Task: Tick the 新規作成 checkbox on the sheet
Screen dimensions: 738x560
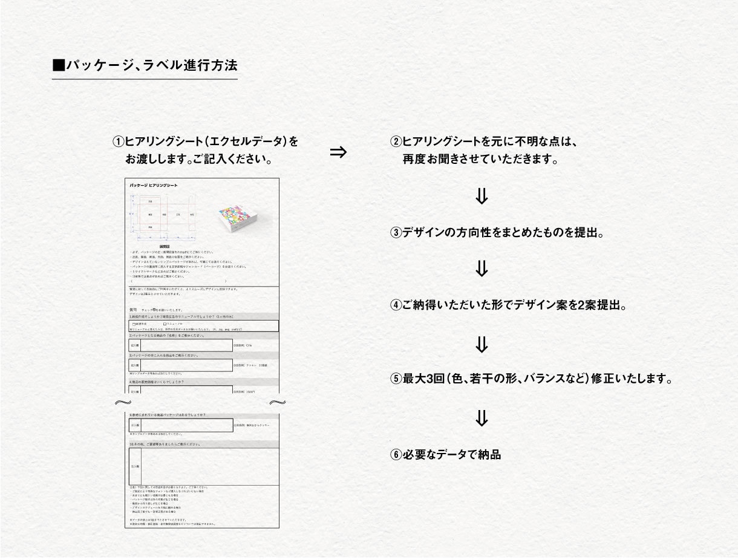Action: pos(134,324)
